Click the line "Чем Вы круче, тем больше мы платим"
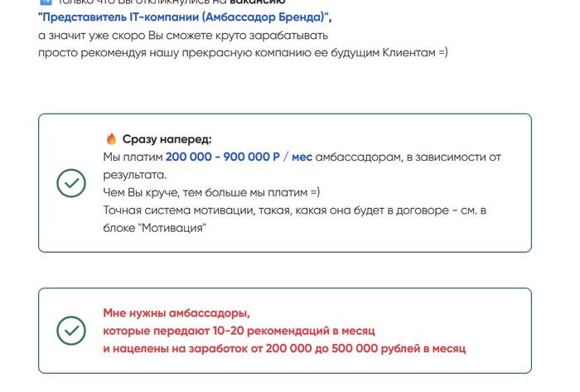The height and width of the screenshot is (392, 580). (211, 192)
